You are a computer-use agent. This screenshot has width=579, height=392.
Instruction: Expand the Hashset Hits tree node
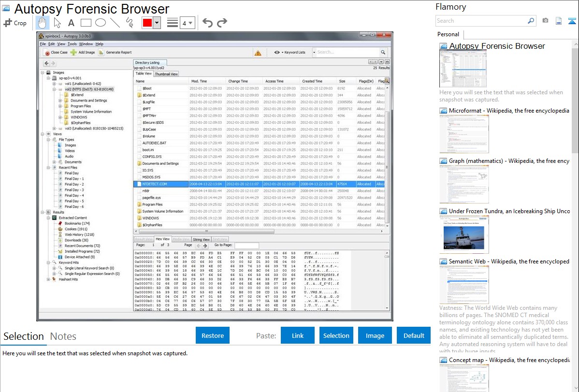(x=48, y=279)
